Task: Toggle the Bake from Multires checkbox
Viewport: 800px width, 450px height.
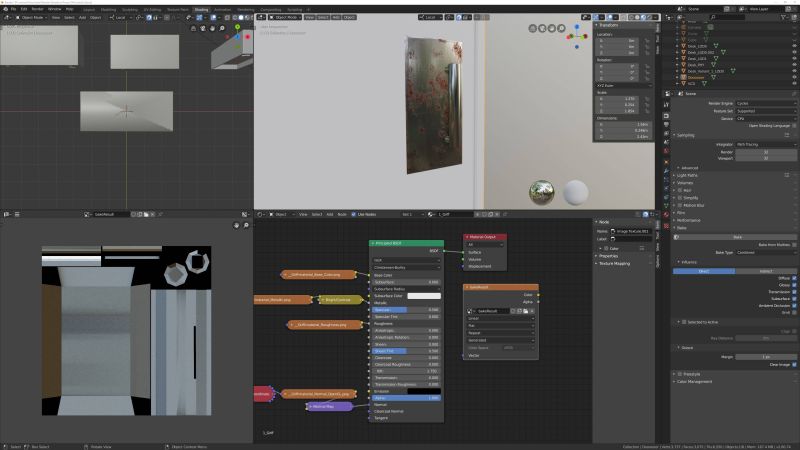Action: [794, 245]
